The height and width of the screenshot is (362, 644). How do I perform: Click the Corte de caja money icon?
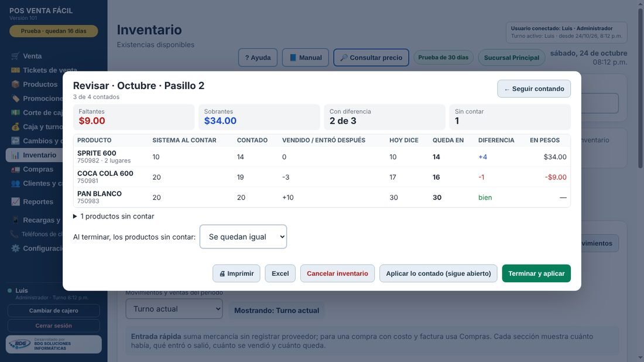click(x=15, y=112)
